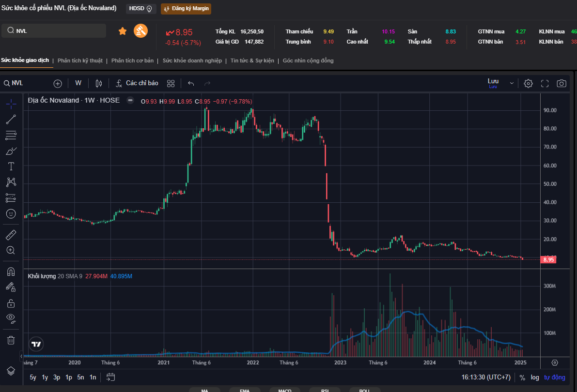577x392 pixels.
Task: Open the chart layout selector
Action: [x=171, y=83]
